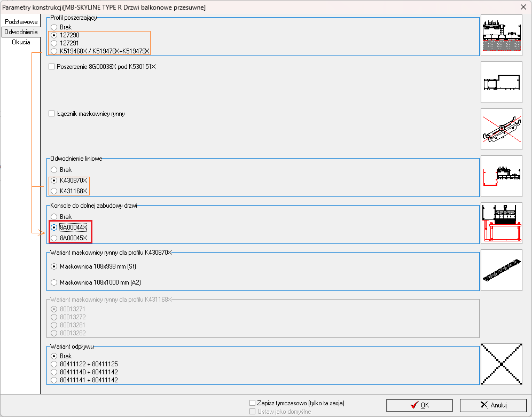The width and height of the screenshot is (532, 417).
Task: Check Zapisz tymczasowo (tylko ta sesja)
Action: coord(253,403)
